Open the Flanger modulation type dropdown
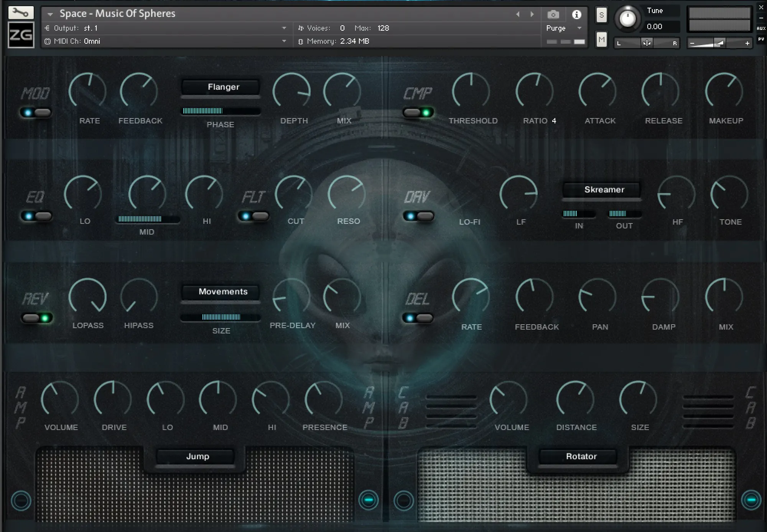 [x=221, y=87]
